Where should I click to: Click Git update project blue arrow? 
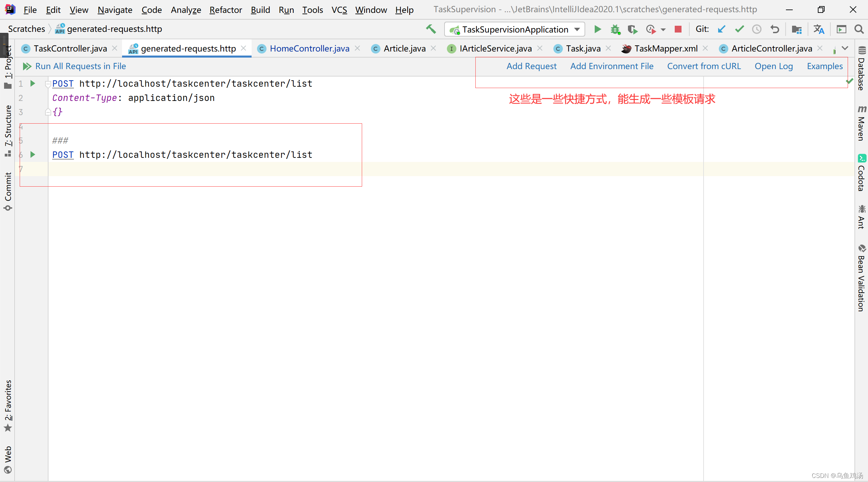coord(722,29)
